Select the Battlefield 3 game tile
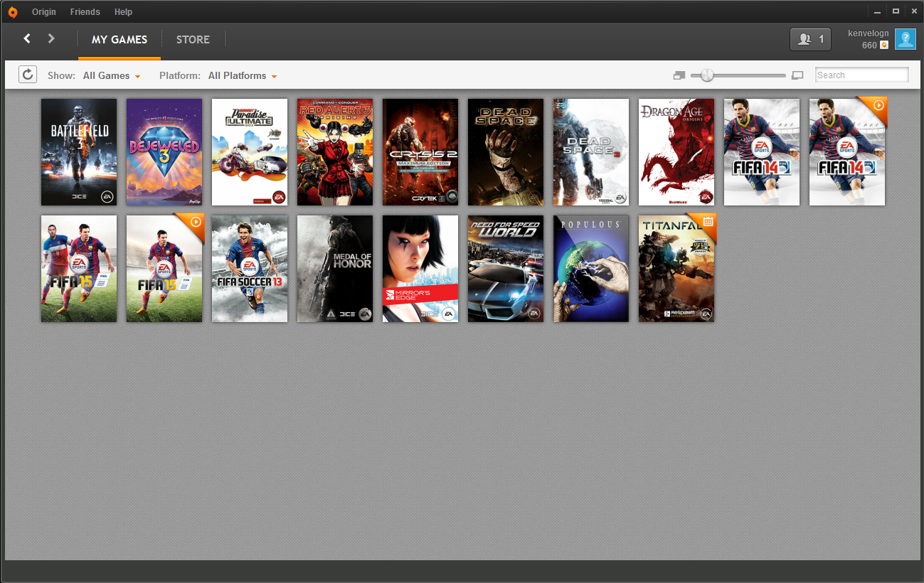The width and height of the screenshot is (924, 583). click(x=79, y=152)
